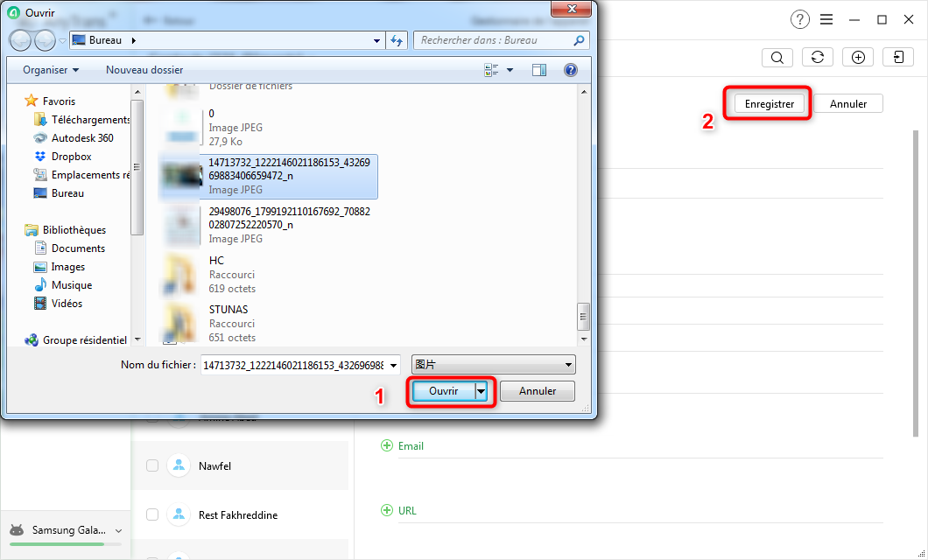
Task: Open the help question mark icon
Action: [799, 19]
